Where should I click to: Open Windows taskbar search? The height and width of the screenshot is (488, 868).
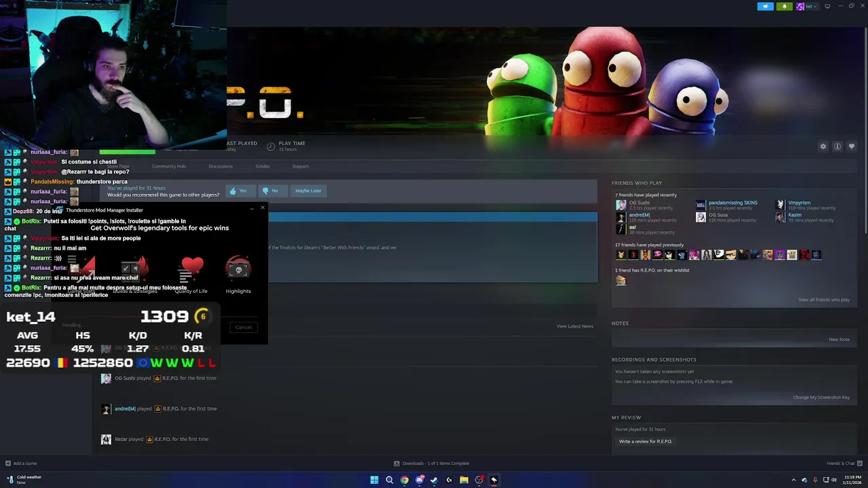[389, 480]
